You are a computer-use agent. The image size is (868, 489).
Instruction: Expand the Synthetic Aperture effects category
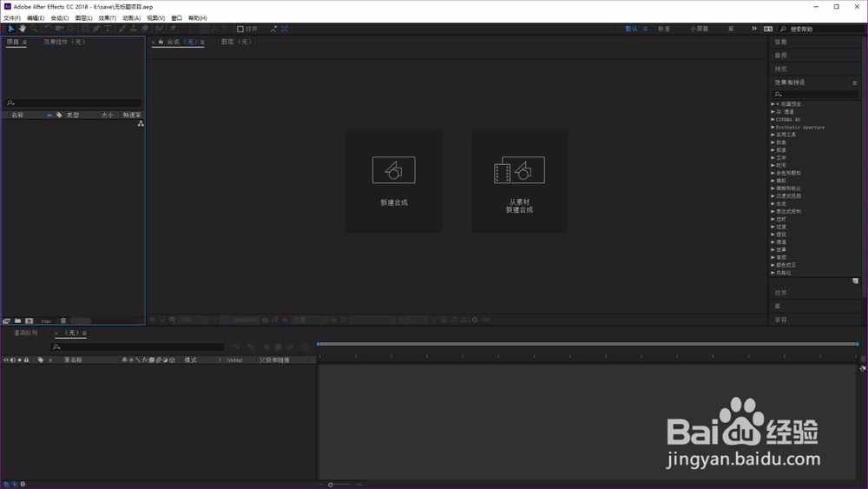[773, 128]
